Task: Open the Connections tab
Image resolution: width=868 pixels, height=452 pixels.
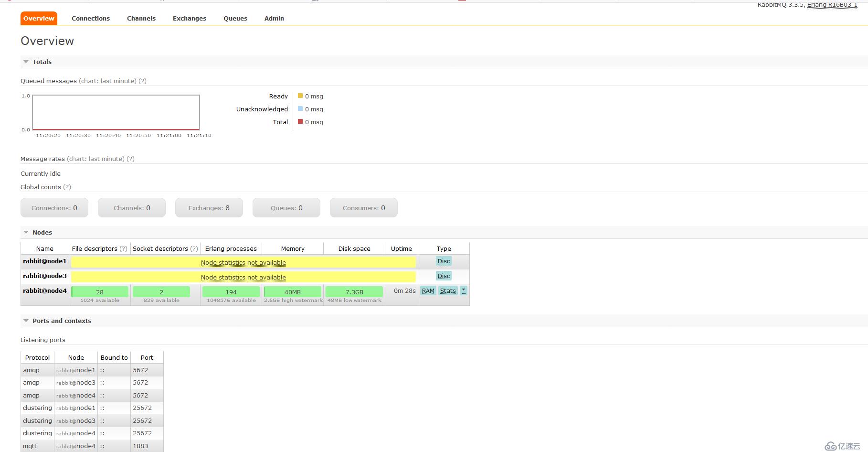Action: pyautogui.click(x=91, y=18)
